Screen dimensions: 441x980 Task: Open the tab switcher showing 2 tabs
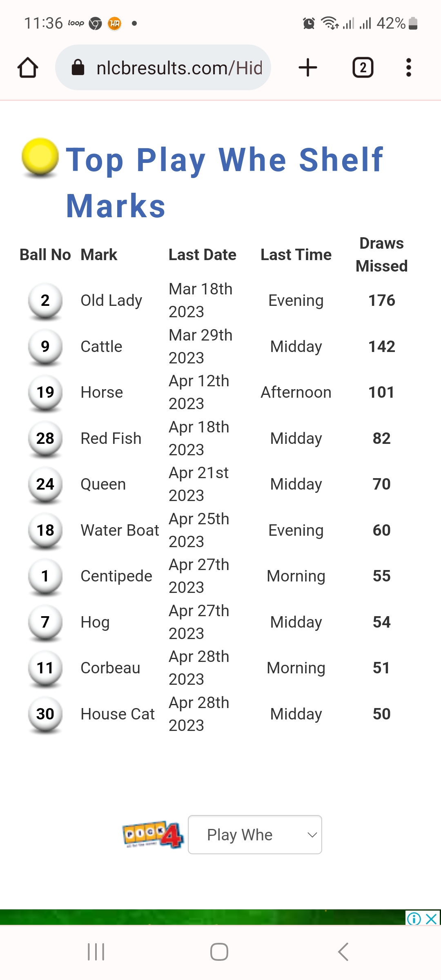pos(363,67)
